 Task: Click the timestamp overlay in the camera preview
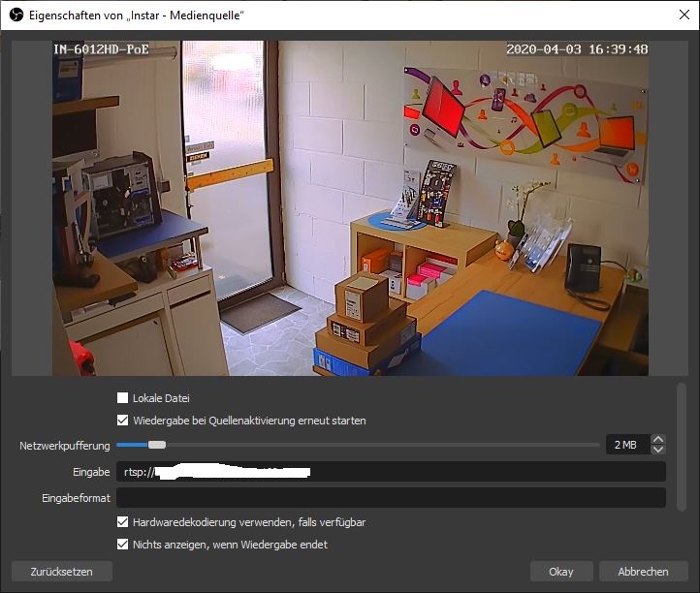(577, 49)
